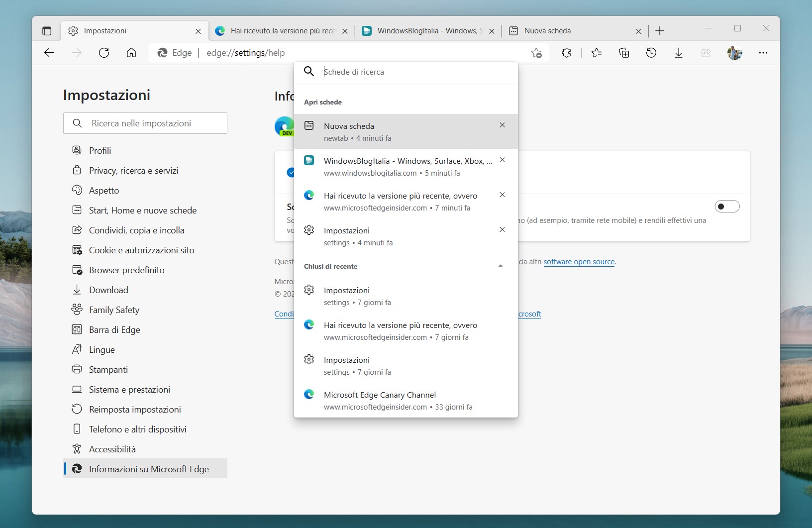Open the Downloads arrow icon
The width and height of the screenshot is (812, 528).
(679, 53)
